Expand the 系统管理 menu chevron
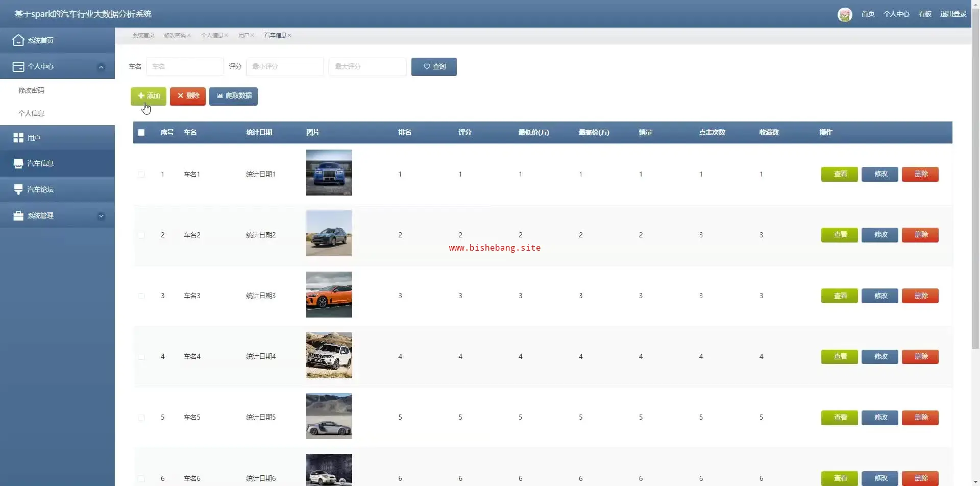This screenshot has height=486, width=980. pyautogui.click(x=101, y=216)
